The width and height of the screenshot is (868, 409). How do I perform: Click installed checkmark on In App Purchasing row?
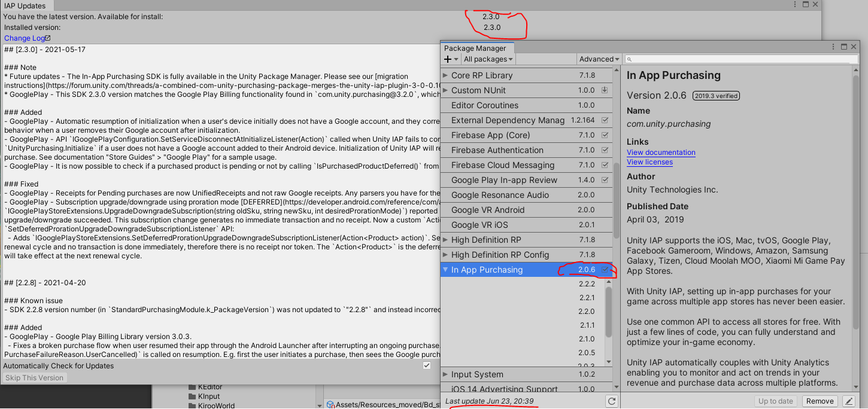[x=605, y=270]
